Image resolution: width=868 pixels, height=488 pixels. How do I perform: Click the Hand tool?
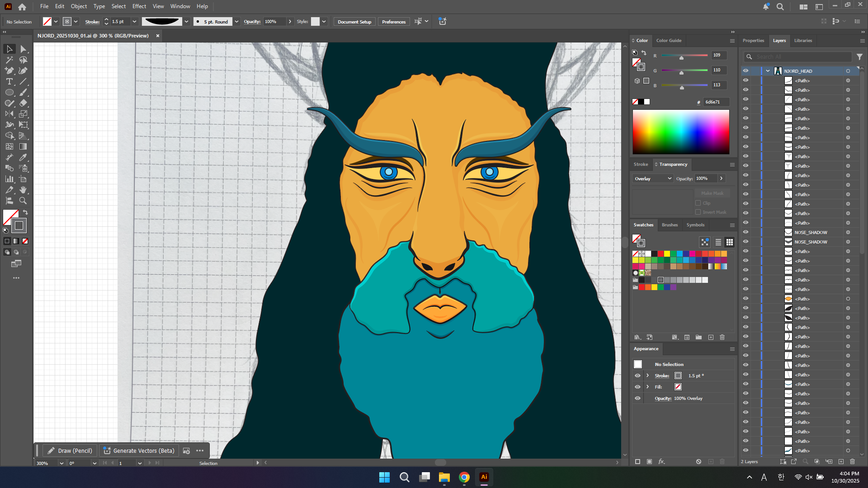[24, 190]
